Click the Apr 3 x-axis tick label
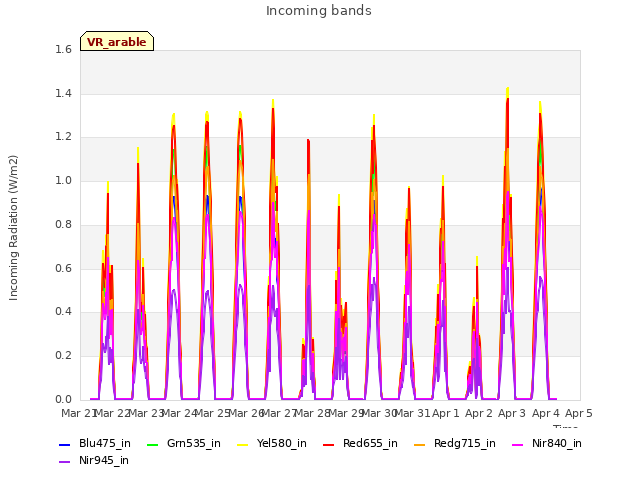The width and height of the screenshot is (640, 480). click(x=512, y=413)
